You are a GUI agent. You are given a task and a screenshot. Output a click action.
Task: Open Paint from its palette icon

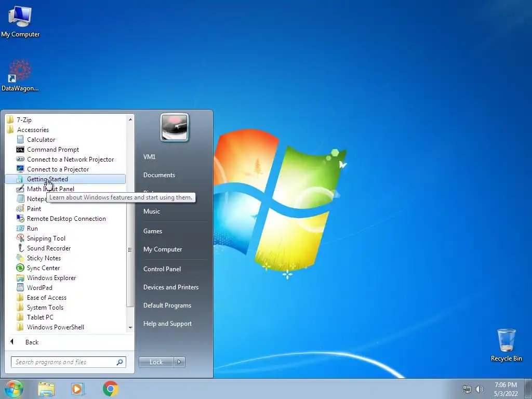(20, 209)
